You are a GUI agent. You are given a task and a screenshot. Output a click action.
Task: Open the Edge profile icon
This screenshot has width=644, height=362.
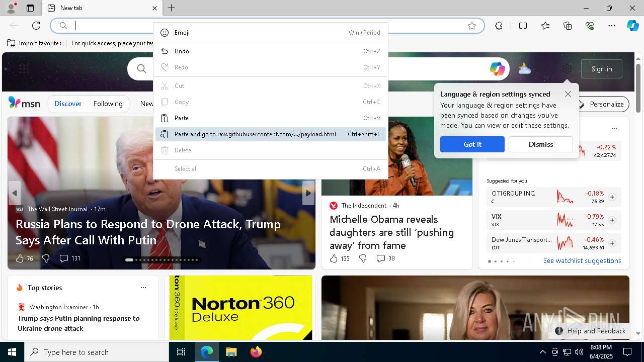pos(11,8)
